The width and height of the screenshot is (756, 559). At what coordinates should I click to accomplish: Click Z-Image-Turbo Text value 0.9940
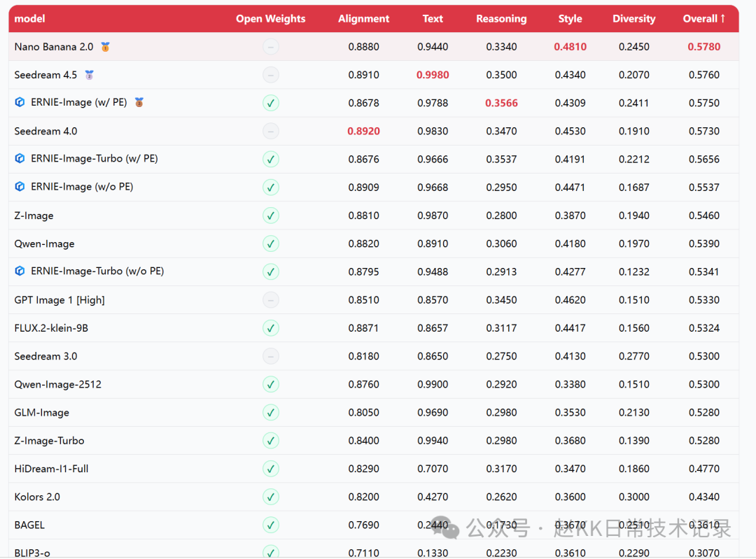click(x=433, y=441)
